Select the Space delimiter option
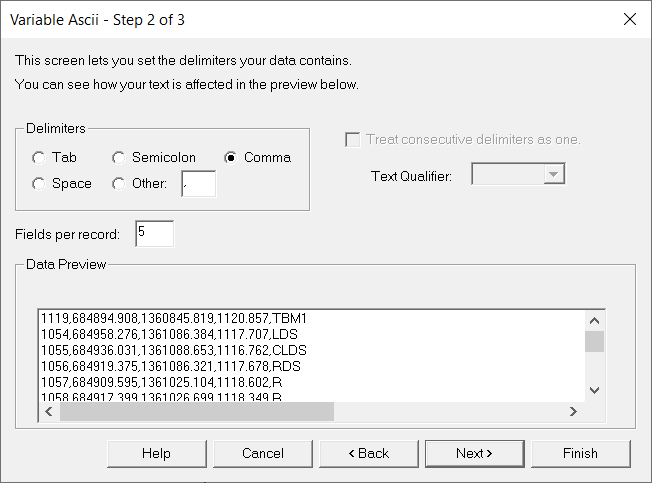 point(39,183)
